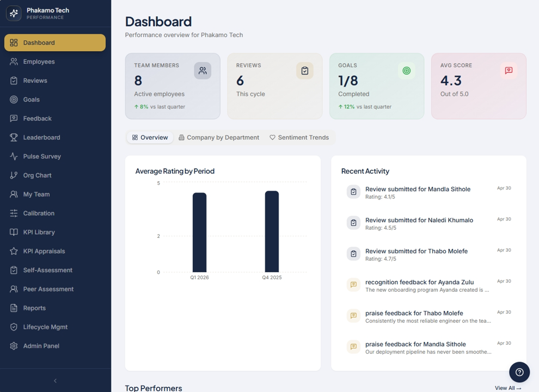This screenshot has height=392, width=539.
Task: Click the KPI Appraisals star icon
Action: click(14, 251)
